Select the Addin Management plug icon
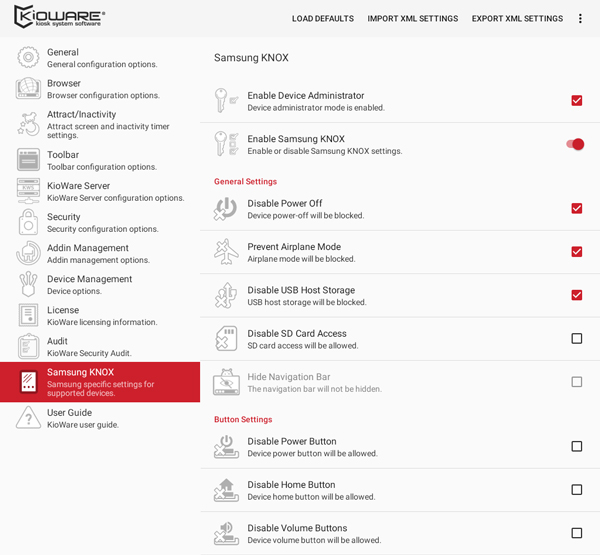Viewport: 600px width, 555px height. coord(28,253)
